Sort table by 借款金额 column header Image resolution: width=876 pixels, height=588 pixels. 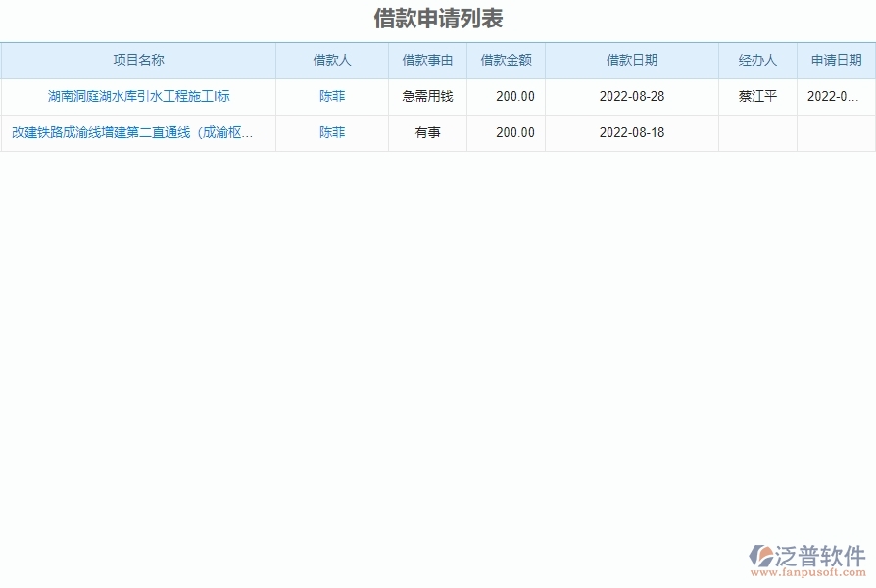pyautogui.click(x=508, y=60)
